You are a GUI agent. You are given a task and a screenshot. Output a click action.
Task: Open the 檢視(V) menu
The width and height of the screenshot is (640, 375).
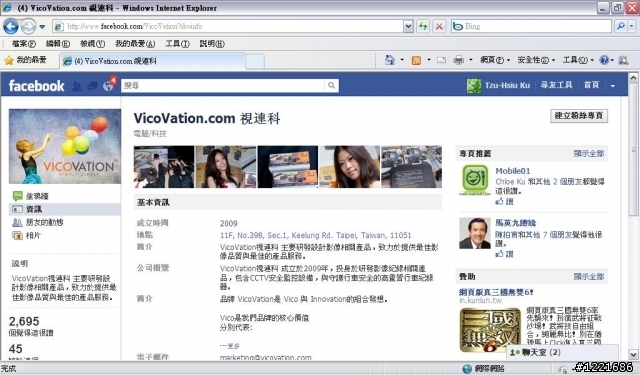pos(92,44)
